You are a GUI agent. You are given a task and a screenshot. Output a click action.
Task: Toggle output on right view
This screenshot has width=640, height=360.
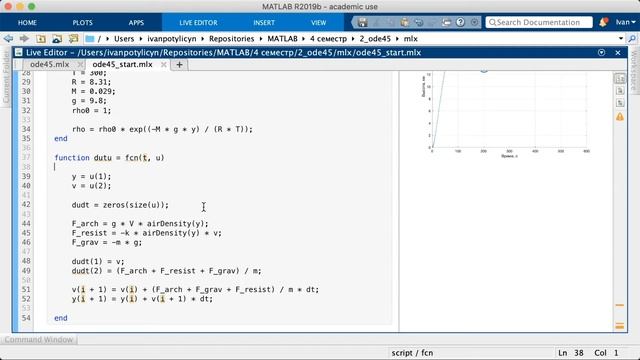(620, 78)
